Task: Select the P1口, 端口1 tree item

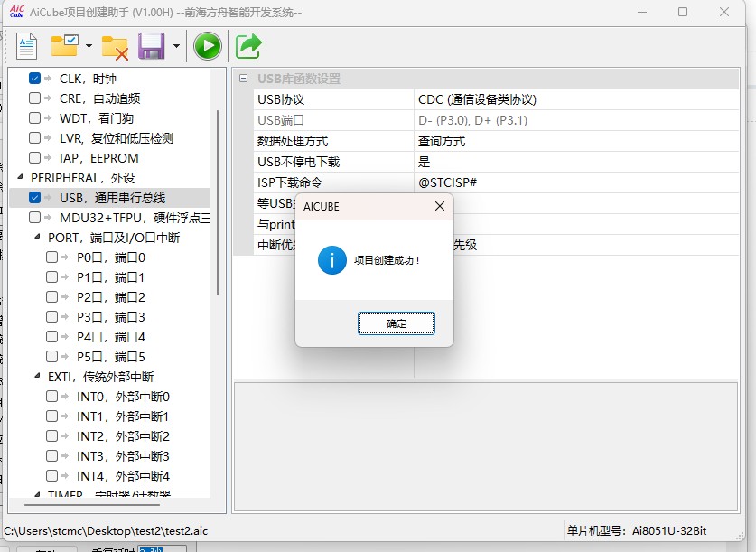Action: 110,277
